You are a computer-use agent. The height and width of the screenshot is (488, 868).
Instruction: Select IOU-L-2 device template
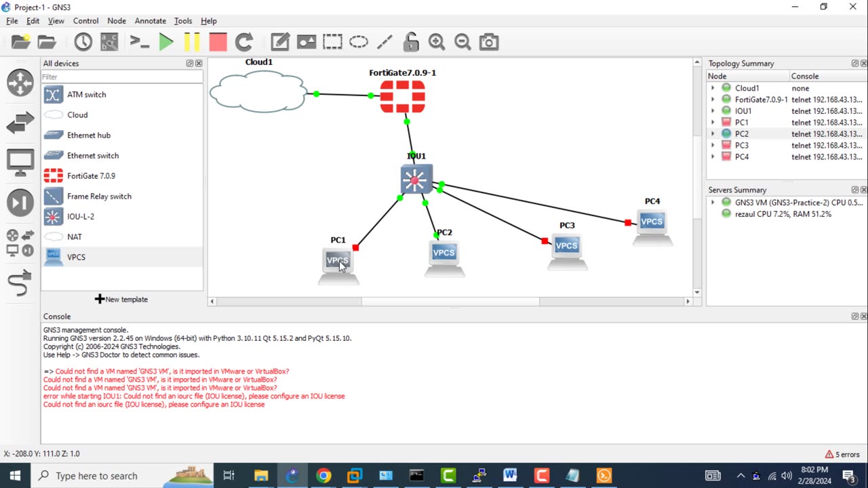[122, 216]
